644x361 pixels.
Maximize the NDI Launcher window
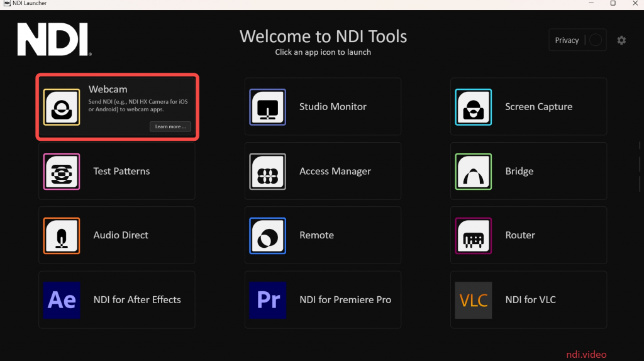click(x=613, y=3)
